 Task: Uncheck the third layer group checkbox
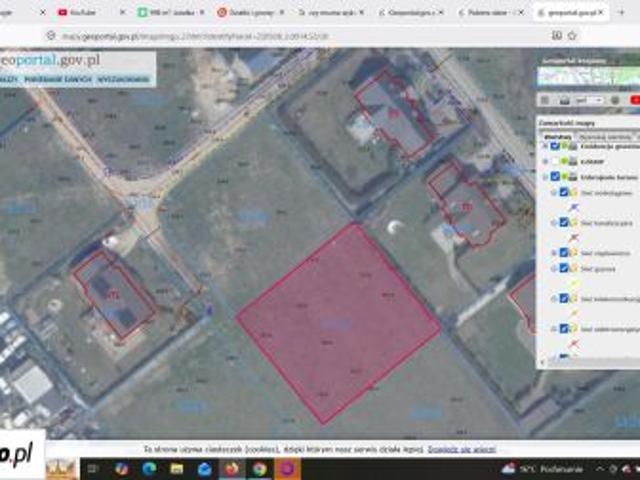554,177
